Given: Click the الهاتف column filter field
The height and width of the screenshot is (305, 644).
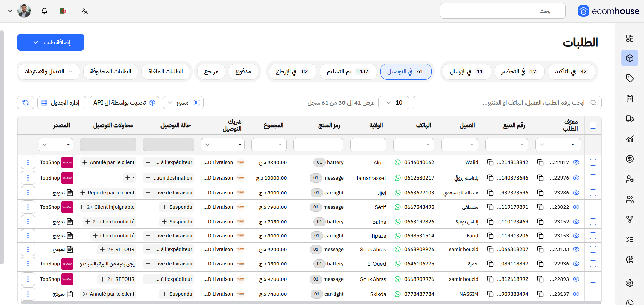Looking at the screenshot, I should [414, 145].
